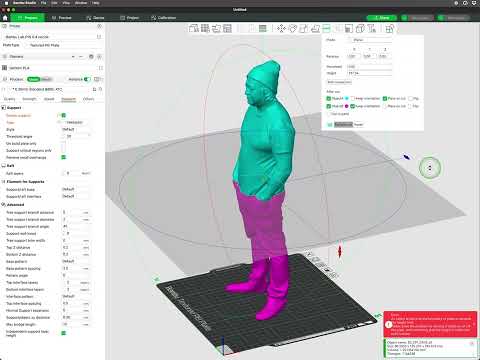
Task: Click the Perform cut button
Action: click(344, 124)
